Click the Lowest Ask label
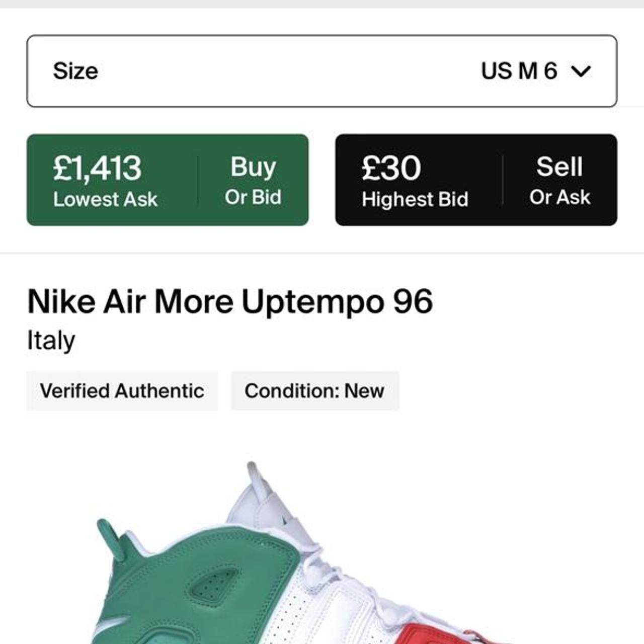Image resolution: width=644 pixels, height=644 pixels. click(x=105, y=200)
